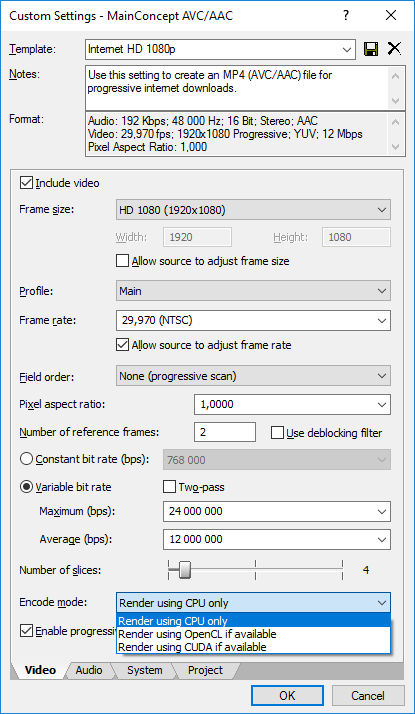Open the Template dropdown list

(347, 49)
